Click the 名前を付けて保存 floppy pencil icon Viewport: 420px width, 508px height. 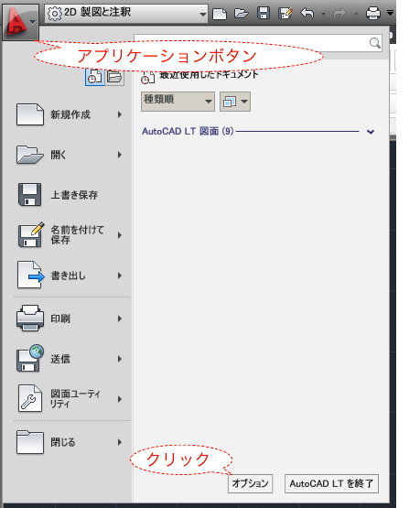click(31, 234)
